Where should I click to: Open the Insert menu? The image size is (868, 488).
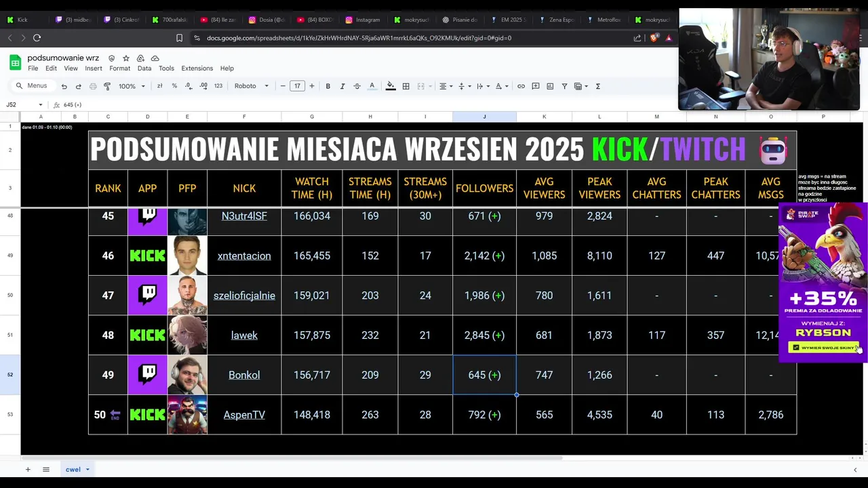(x=94, y=68)
